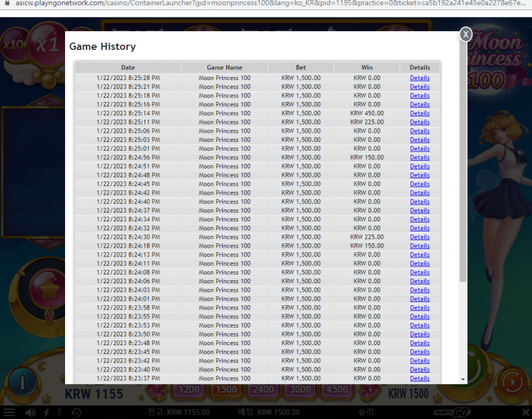The image size is (532, 419).
Task: Open Details for 8:24:03 PM round
Action: (420, 290)
